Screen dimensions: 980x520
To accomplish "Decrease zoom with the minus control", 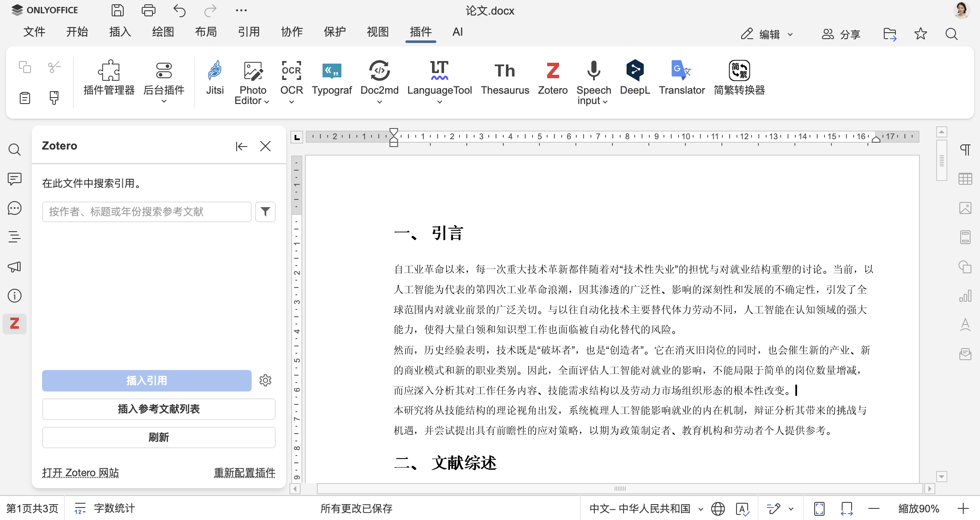I will (x=873, y=508).
